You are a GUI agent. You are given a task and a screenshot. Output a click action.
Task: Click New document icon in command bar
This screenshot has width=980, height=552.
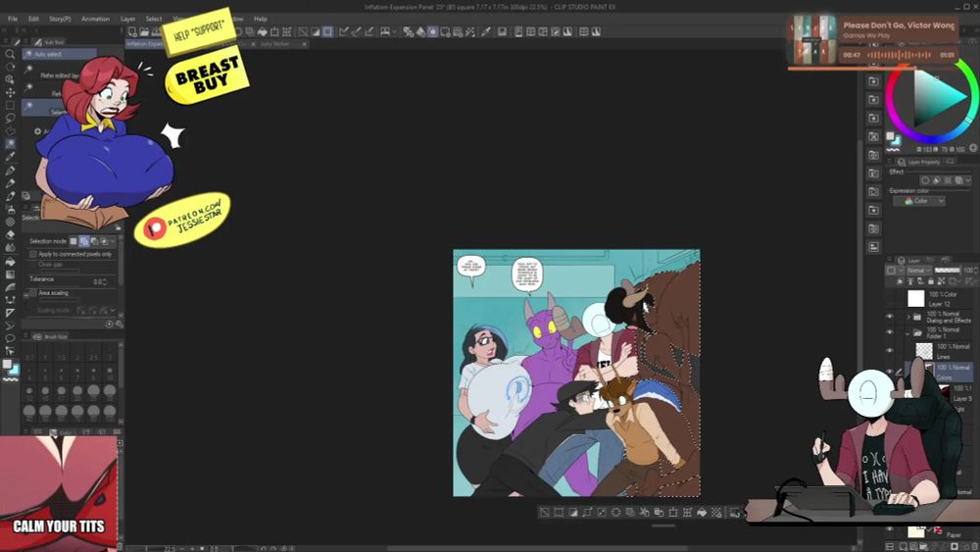pyautogui.click(x=132, y=32)
